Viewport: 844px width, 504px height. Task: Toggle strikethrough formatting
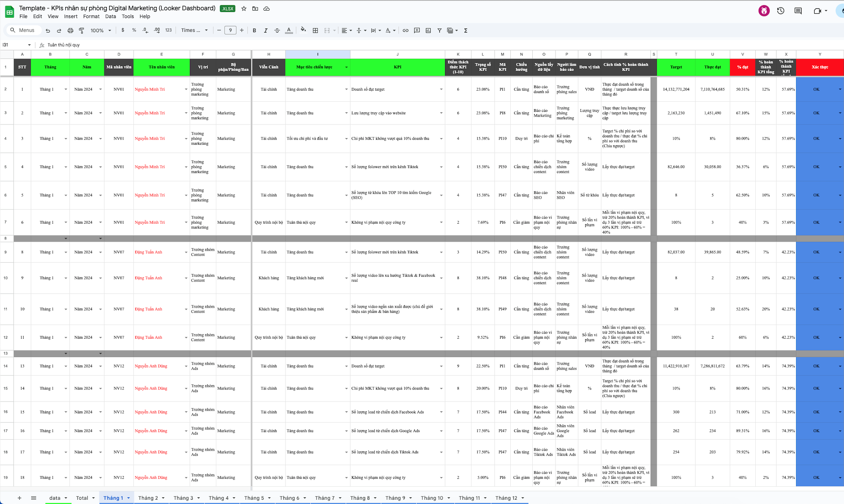pos(277,30)
